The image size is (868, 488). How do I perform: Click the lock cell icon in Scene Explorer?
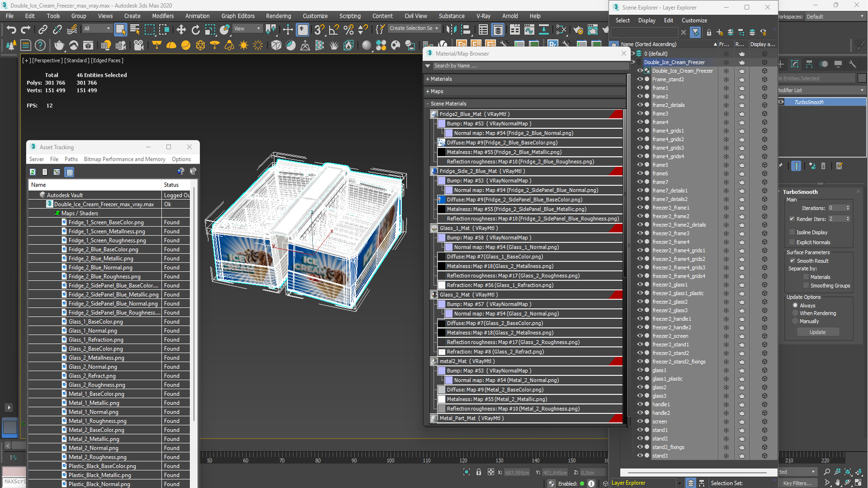[x=708, y=33]
